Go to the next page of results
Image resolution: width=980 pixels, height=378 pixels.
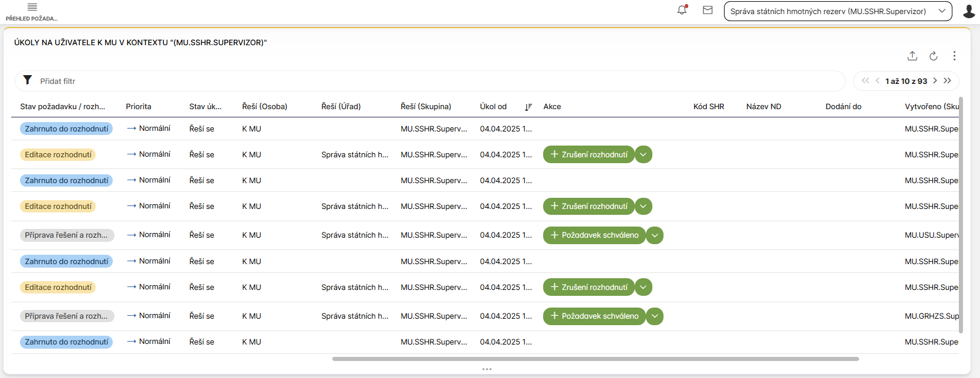pos(935,81)
